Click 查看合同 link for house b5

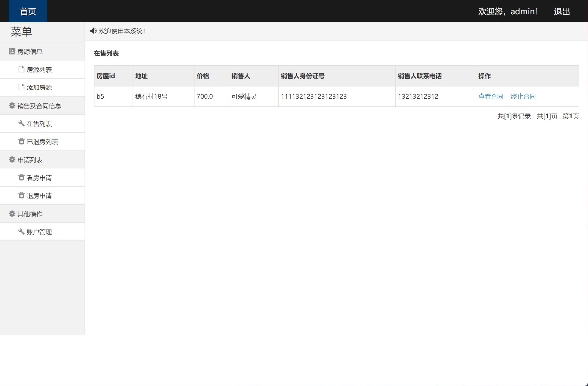(491, 97)
